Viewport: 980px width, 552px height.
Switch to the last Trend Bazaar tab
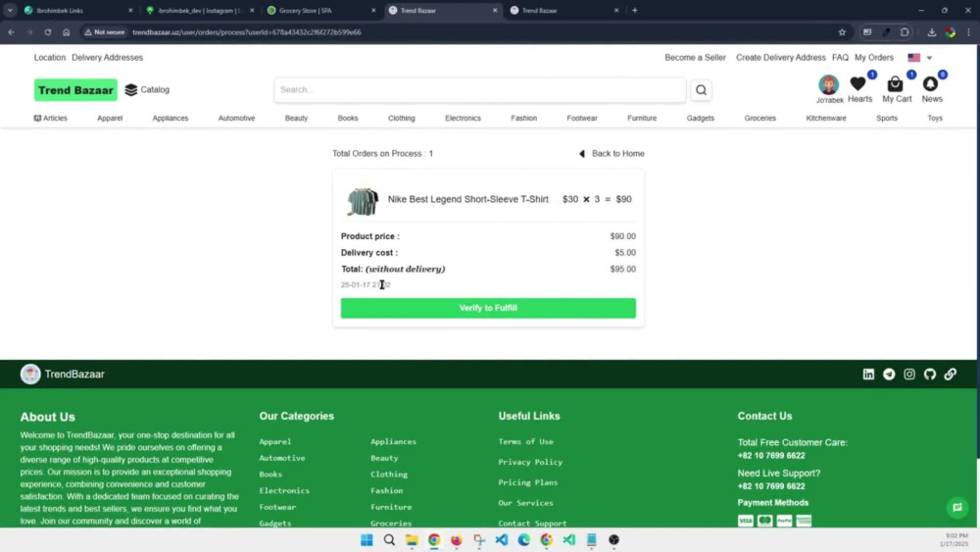tap(563, 11)
